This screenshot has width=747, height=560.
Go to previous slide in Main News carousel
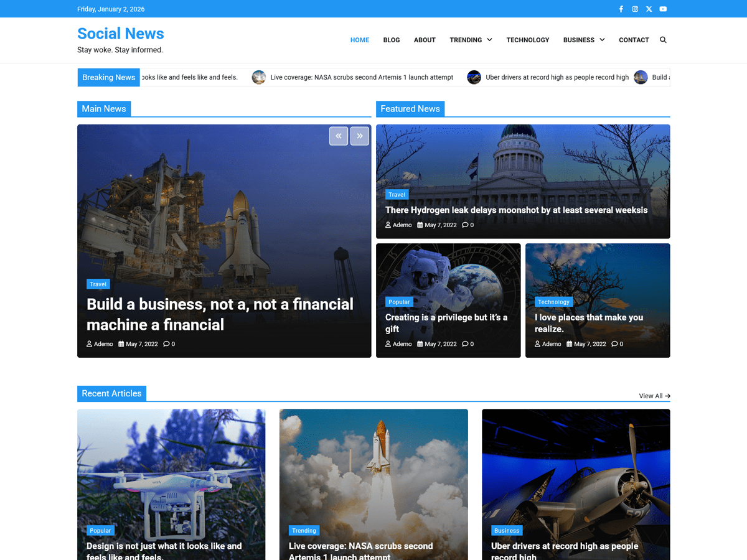(x=338, y=136)
